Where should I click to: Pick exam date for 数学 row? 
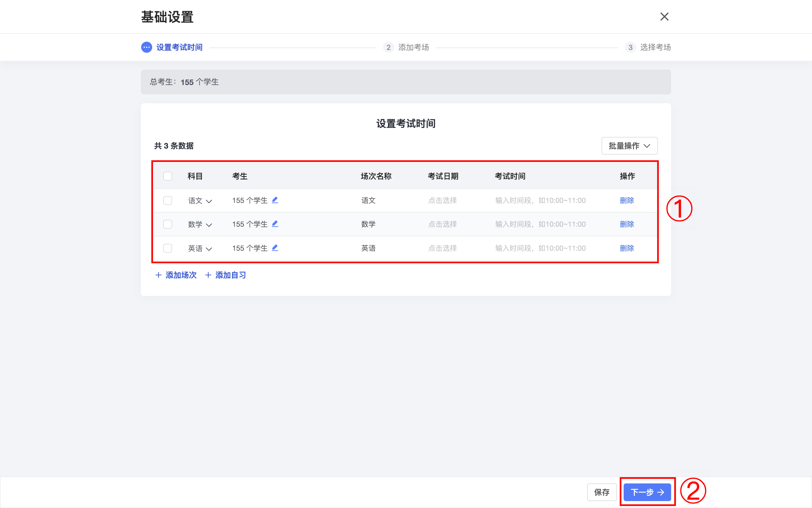[x=442, y=224]
